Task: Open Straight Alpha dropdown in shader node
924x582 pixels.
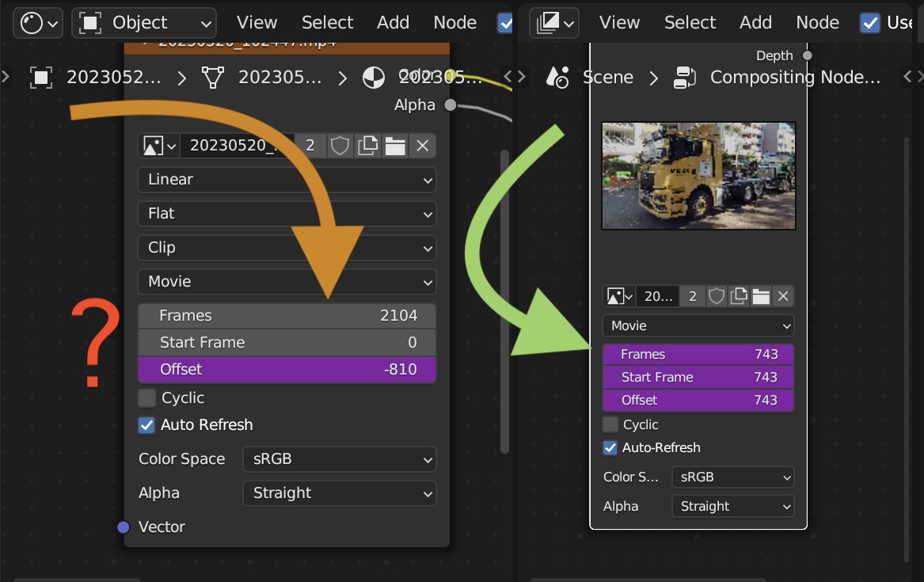Action: point(340,493)
